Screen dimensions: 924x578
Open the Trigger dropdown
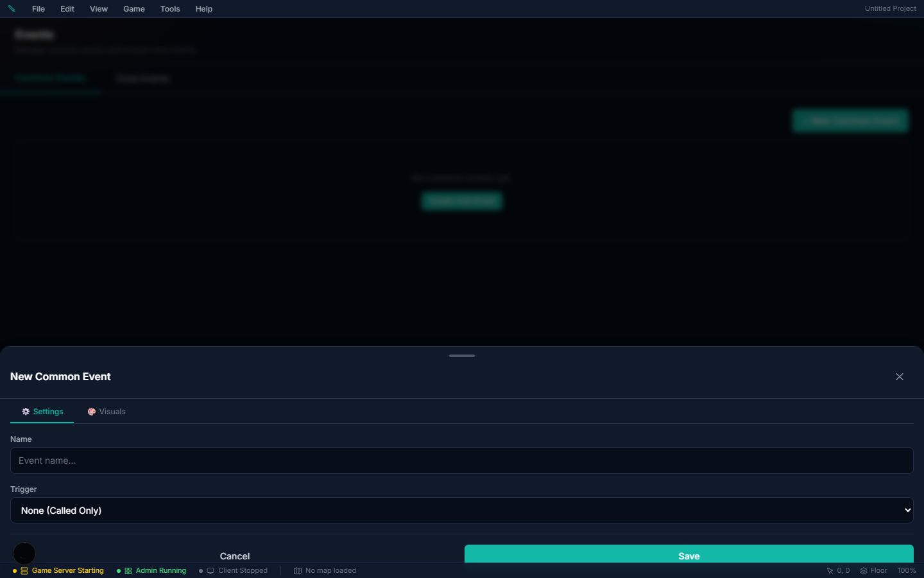[462, 511]
